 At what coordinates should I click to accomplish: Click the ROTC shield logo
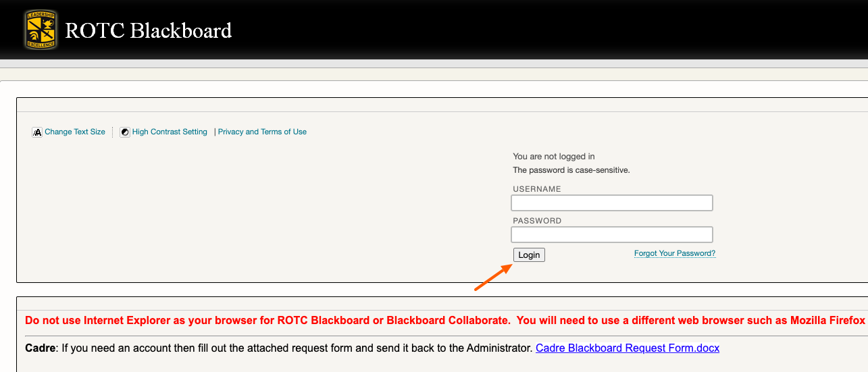point(41,30)
